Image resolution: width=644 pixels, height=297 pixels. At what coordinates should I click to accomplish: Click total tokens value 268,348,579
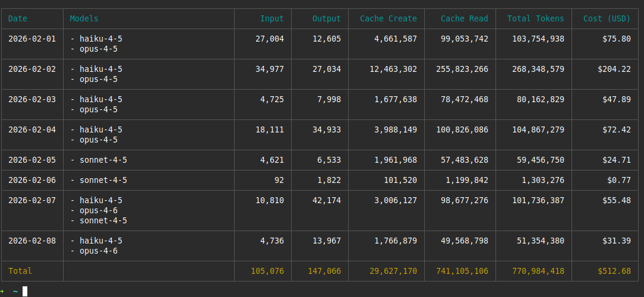tap(538, 69)
